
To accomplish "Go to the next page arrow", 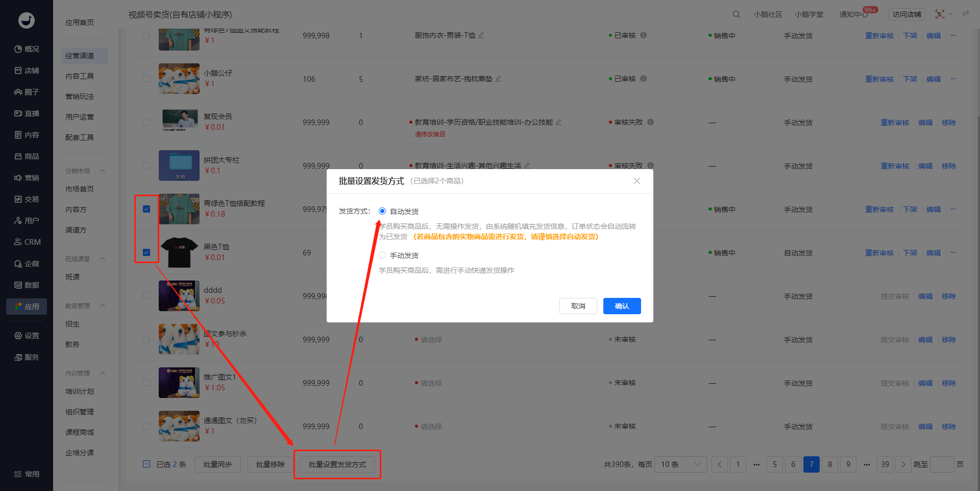I will tap(903, 464).
